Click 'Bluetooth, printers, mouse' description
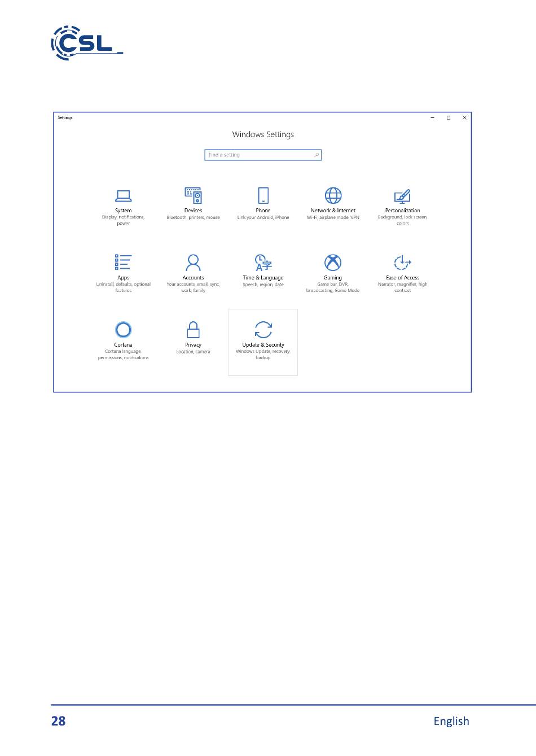Viewport: 536px width, 756px height. point(193,217)
